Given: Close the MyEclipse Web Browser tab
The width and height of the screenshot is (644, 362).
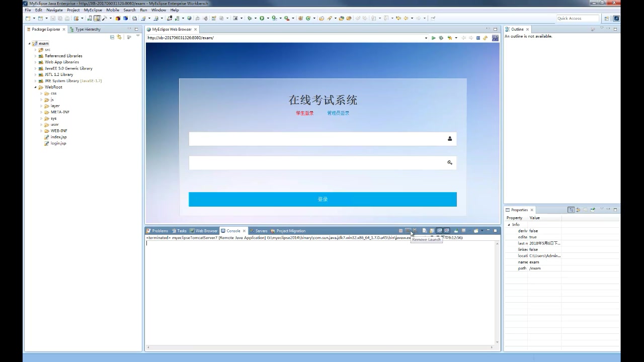Looking at the screenshot, I should [x=196, y=29].
